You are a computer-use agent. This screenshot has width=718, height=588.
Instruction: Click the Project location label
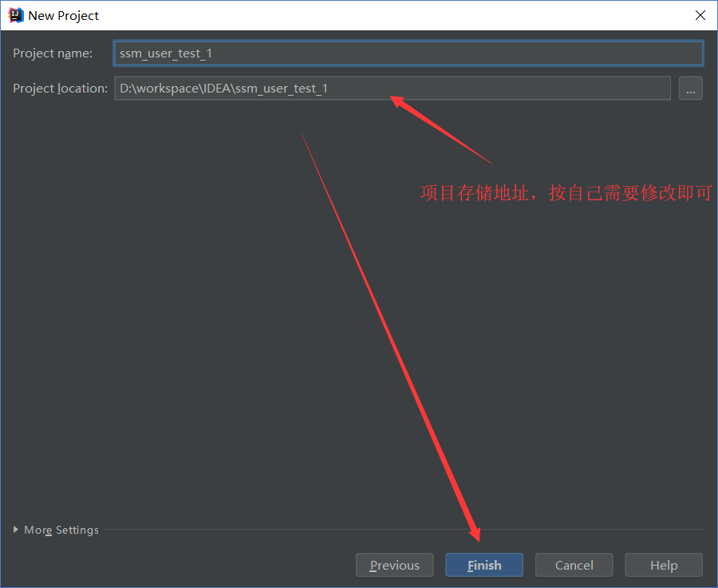tap(60, 89)
